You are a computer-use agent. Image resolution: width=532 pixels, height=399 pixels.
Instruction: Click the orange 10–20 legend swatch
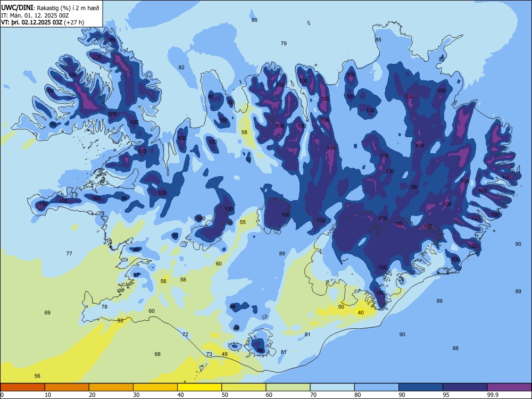coord(67,387)
